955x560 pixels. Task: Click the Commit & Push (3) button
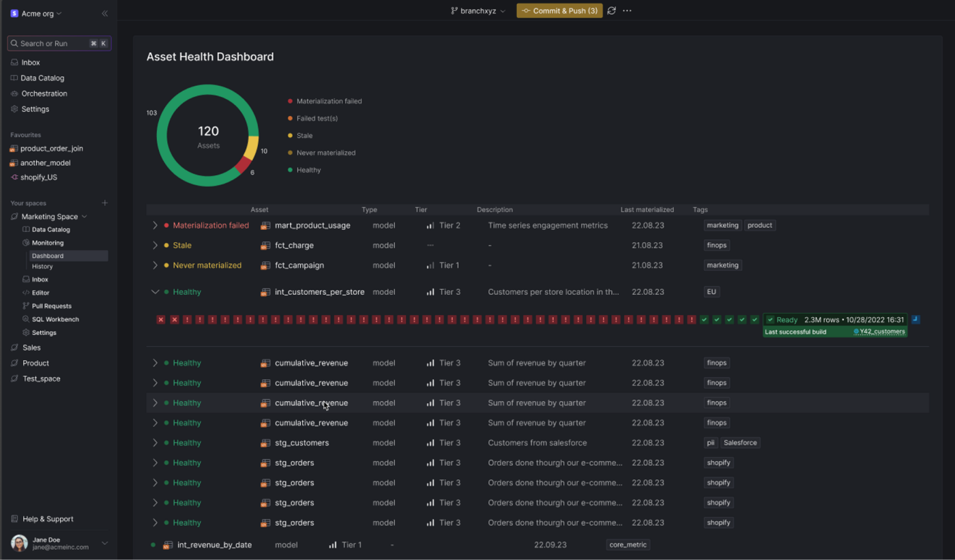559,11
